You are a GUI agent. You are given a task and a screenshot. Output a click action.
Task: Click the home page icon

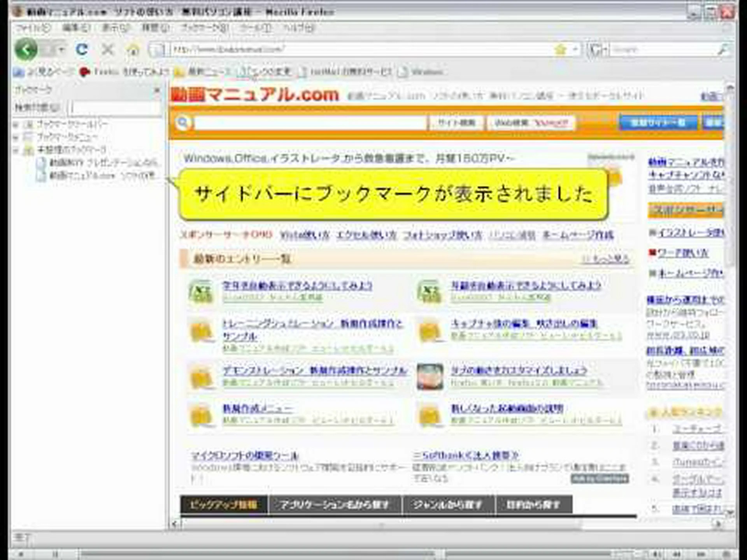133,50
